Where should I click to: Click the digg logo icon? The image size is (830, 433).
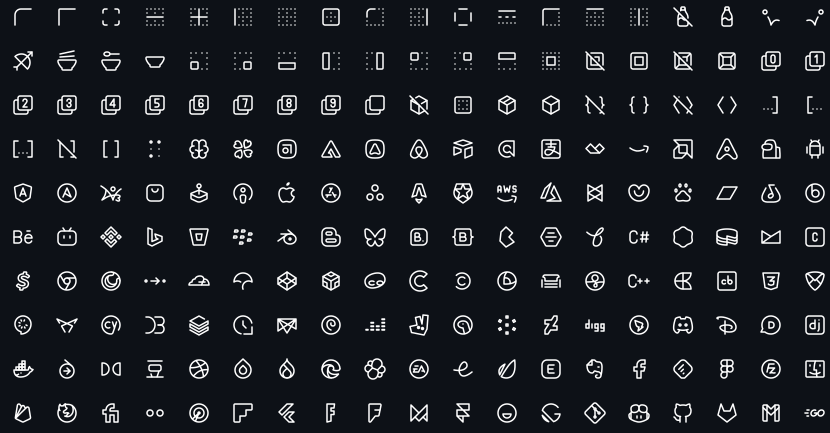click(594, 325)
